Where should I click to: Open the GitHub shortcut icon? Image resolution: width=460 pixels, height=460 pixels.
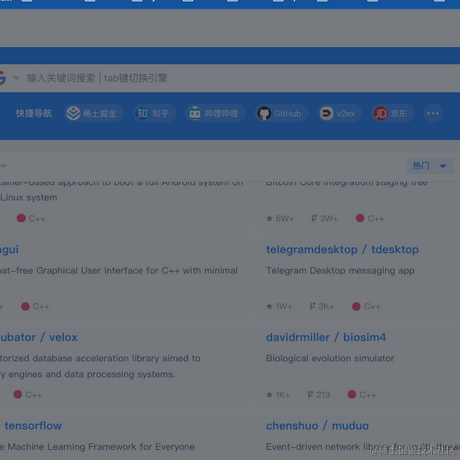[x=264, y=113]
